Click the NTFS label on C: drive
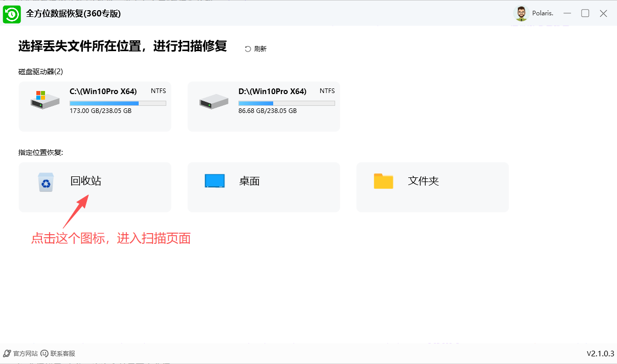The height and width of the screenshot is (364, 617). [x=158, y=90]
